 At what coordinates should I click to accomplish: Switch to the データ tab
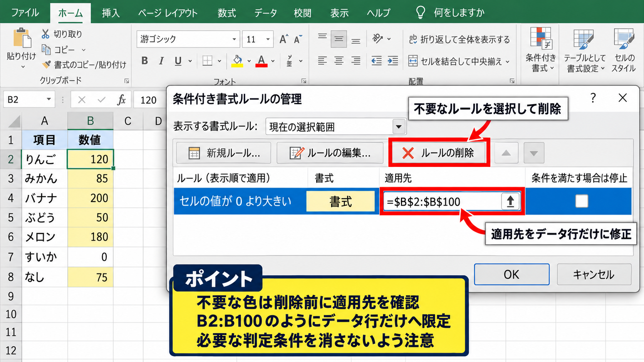[265, 13]
